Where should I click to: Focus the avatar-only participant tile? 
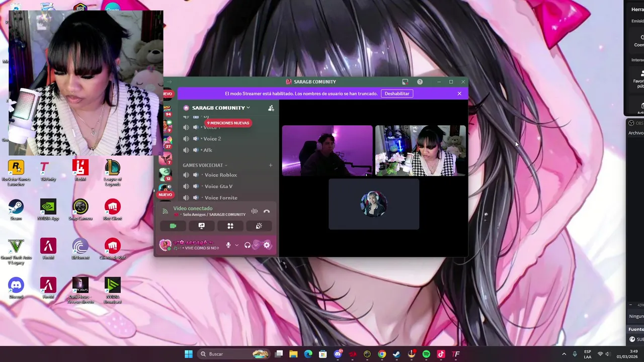pos(374,204)
